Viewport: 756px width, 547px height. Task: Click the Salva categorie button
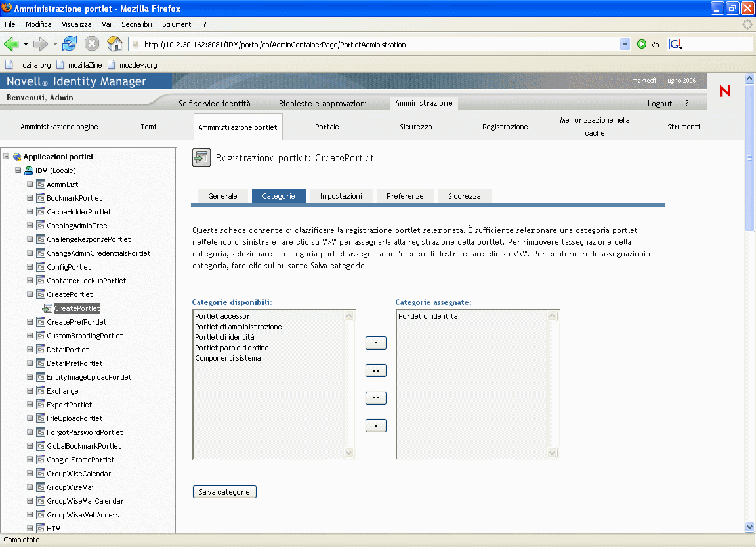click(x=224, y=491)
